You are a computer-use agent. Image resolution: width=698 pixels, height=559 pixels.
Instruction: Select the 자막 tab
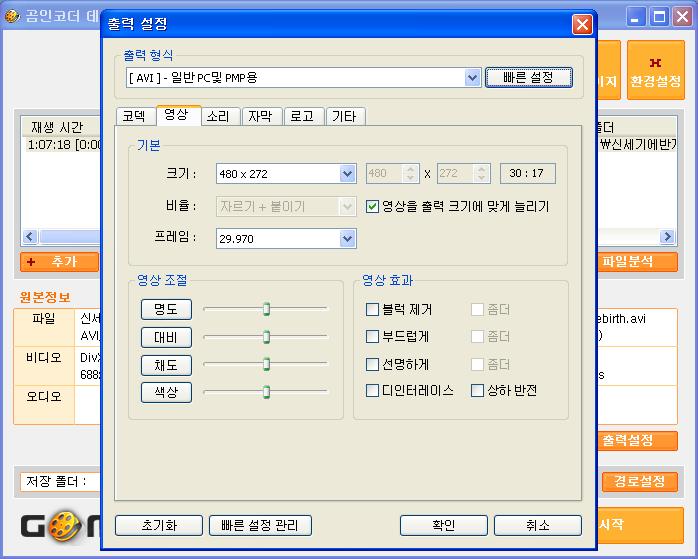(x=260, y=116)
